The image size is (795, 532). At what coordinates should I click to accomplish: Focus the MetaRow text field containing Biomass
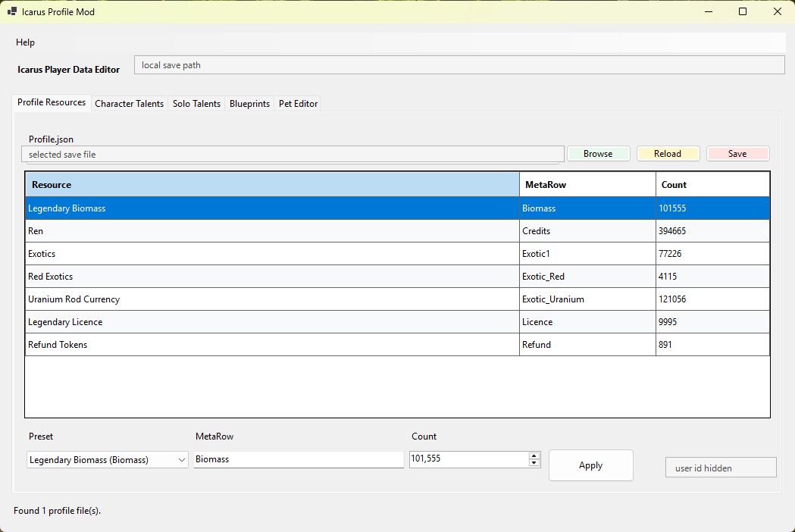click(x=299, y=459)
